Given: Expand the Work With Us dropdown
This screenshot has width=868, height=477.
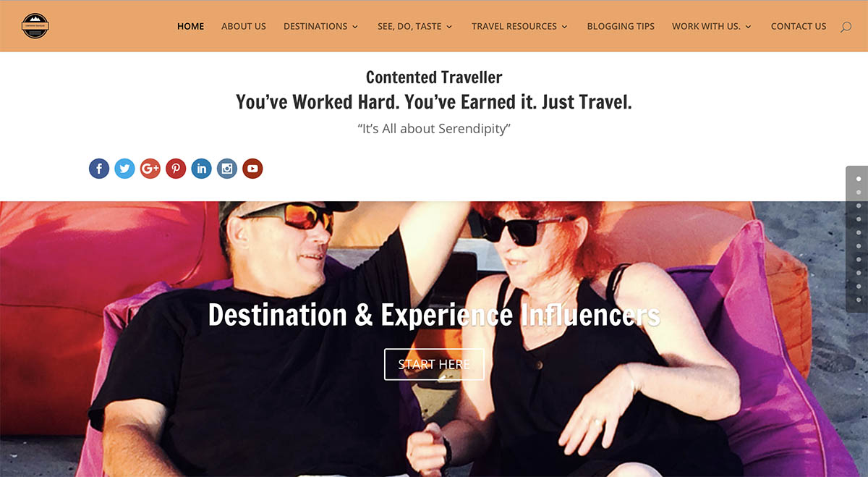Looking at the screenshot, I should [x=711, y=26].
